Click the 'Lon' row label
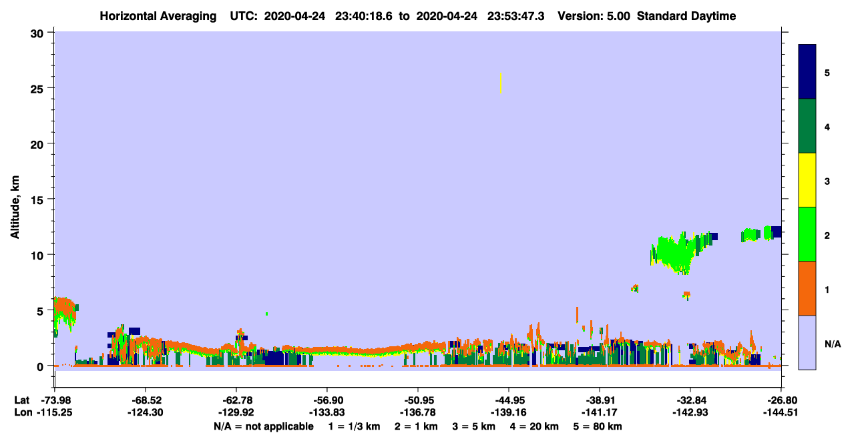The height and width of the screenshot is (445, 868). (22, 412)
